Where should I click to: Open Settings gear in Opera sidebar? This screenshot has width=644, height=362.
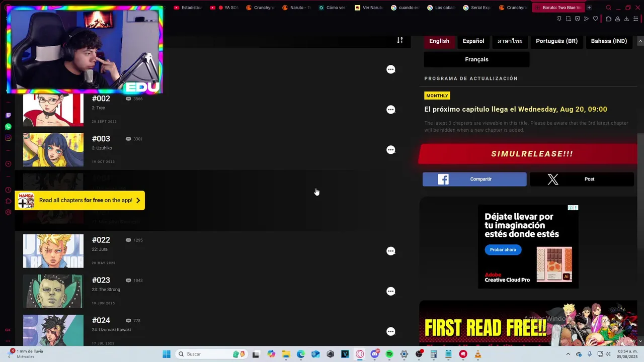coord(8,212)
